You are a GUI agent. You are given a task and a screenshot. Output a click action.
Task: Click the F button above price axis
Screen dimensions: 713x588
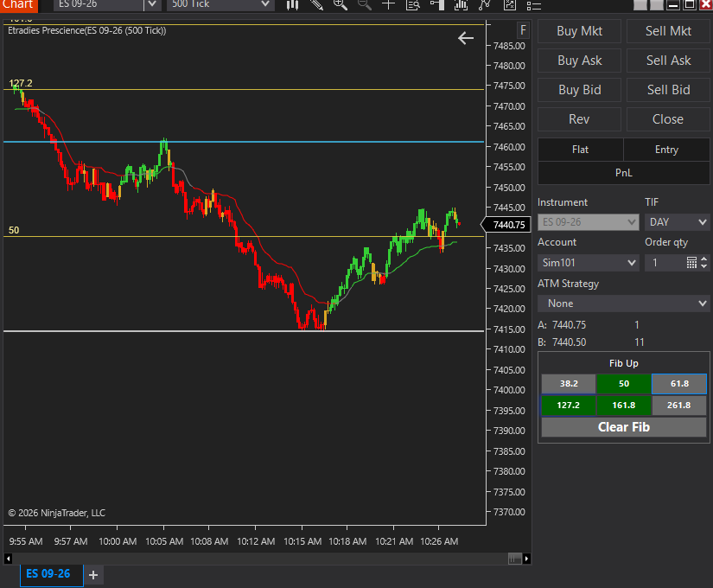(523, 30)
